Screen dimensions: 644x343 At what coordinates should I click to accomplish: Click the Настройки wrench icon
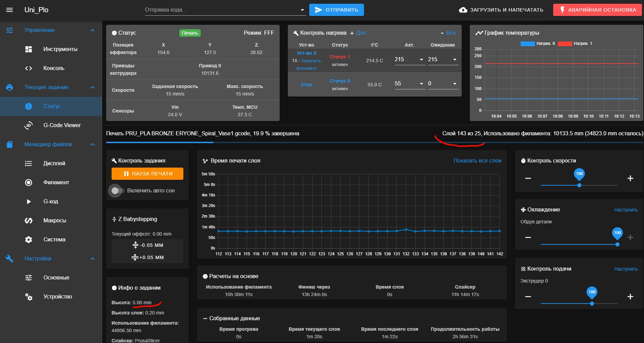[10, 259]
